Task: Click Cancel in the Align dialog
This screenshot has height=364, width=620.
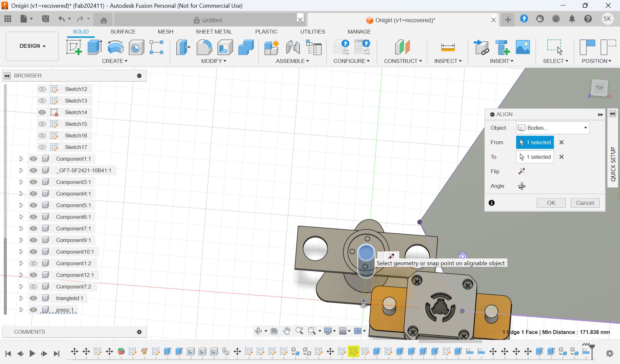Action: (x=585, y=203)
